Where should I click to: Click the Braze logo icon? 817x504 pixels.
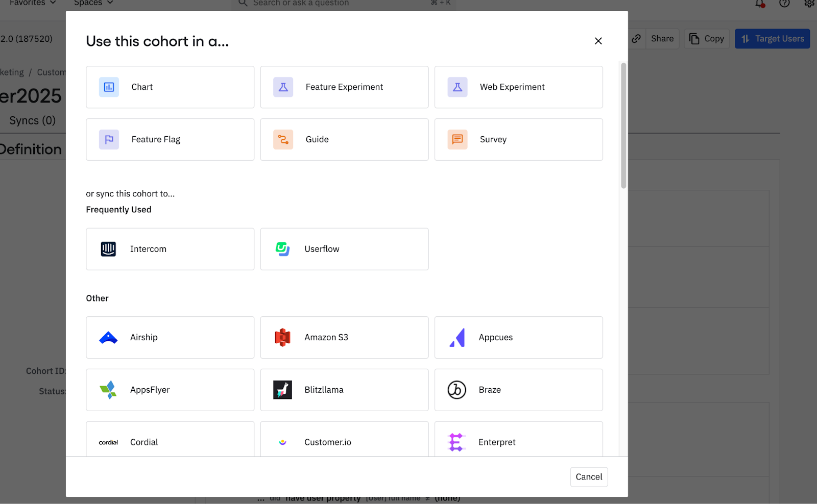point(457,390)
